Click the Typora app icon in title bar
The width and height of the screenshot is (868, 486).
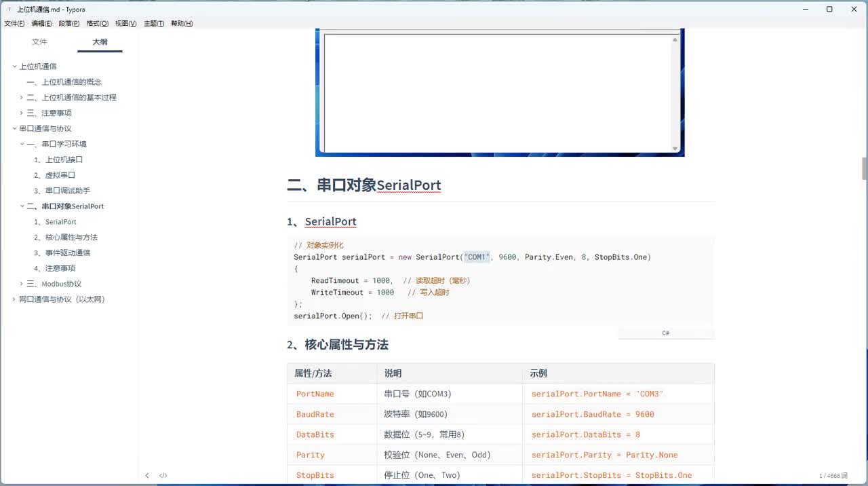click(8, 9)
